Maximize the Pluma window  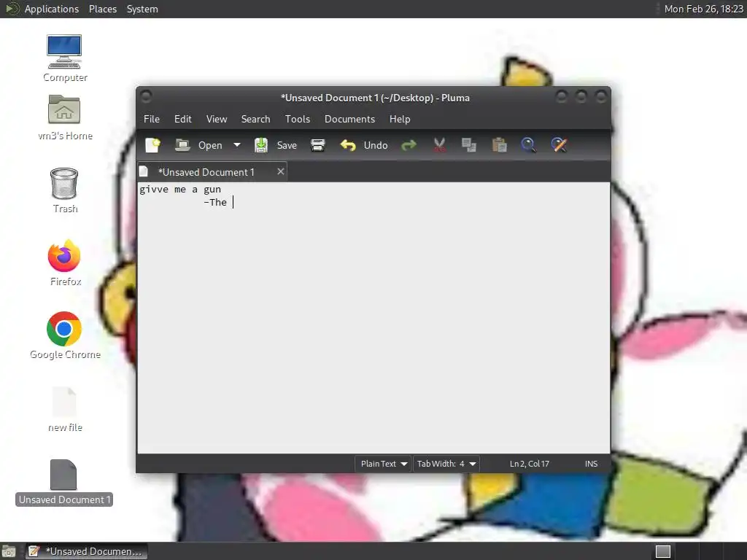coord(581,97)
